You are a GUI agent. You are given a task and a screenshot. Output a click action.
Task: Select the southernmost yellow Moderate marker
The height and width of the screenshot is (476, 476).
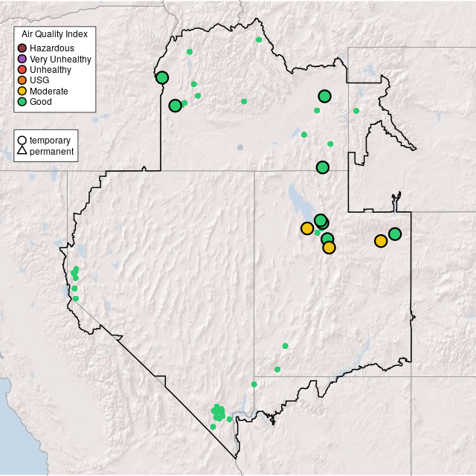pyautogui.click(x=329, y=248)
